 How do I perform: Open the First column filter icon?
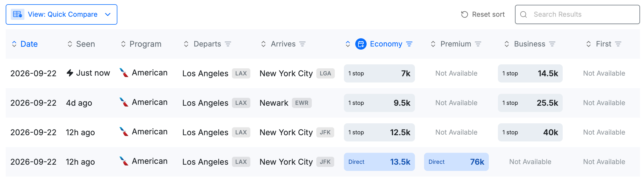click(x=618, y=44)
